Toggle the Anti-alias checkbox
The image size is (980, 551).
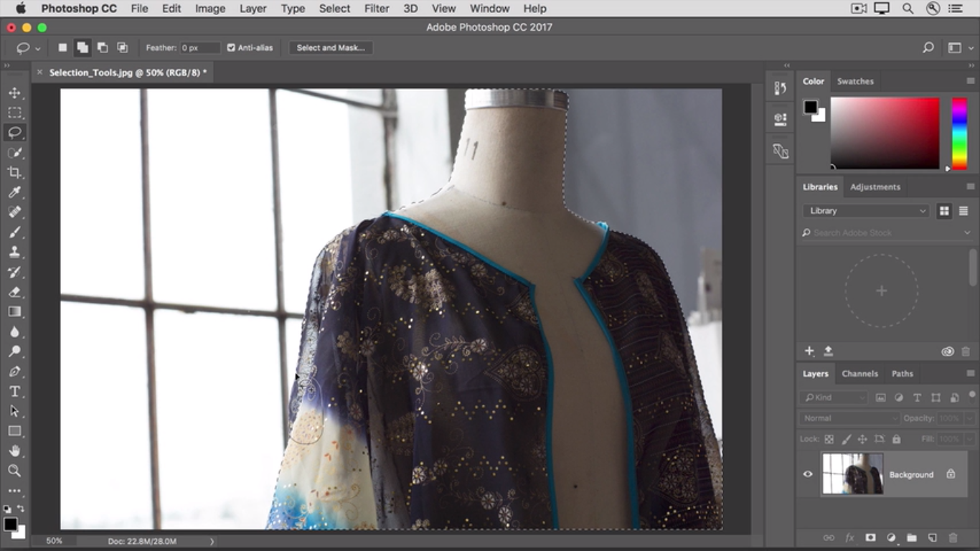tap(231, 48)
